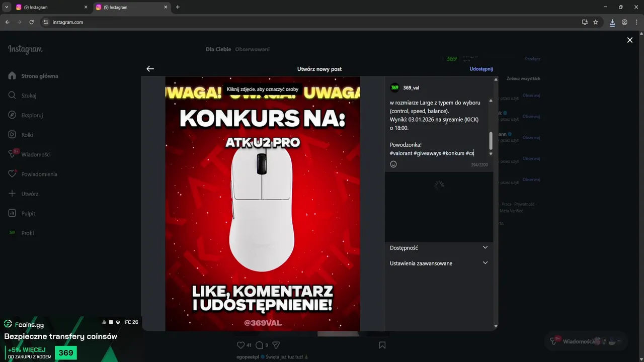The width and height of the screenshot is (644, 362).
Task: Open Profil in the sidebar
Action: click(21, 233)
